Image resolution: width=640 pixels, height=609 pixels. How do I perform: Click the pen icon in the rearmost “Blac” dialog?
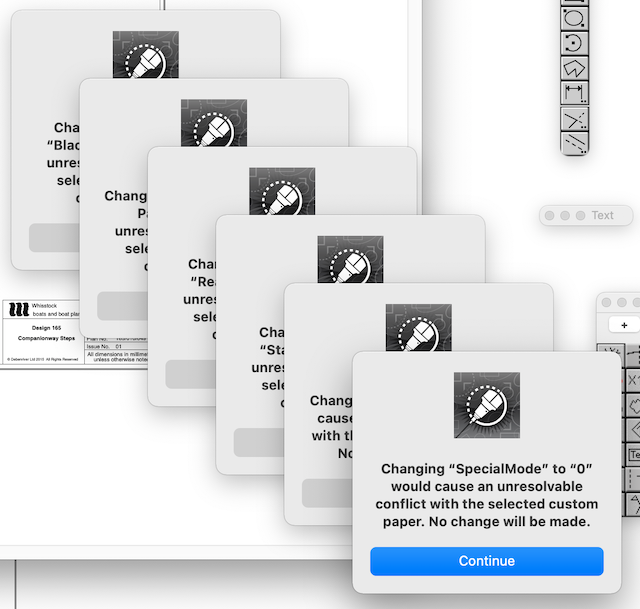coord(146,54)
